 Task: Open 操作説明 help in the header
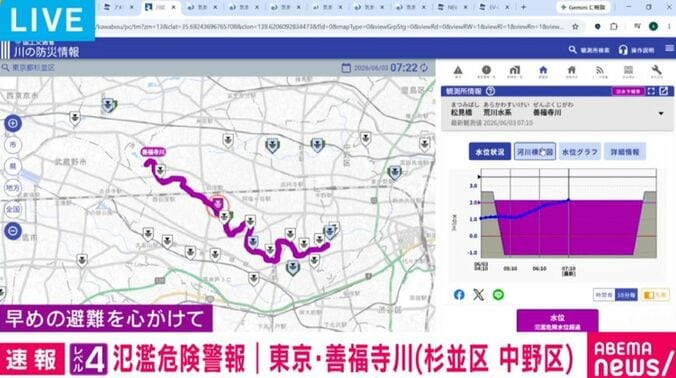[636, 50]
